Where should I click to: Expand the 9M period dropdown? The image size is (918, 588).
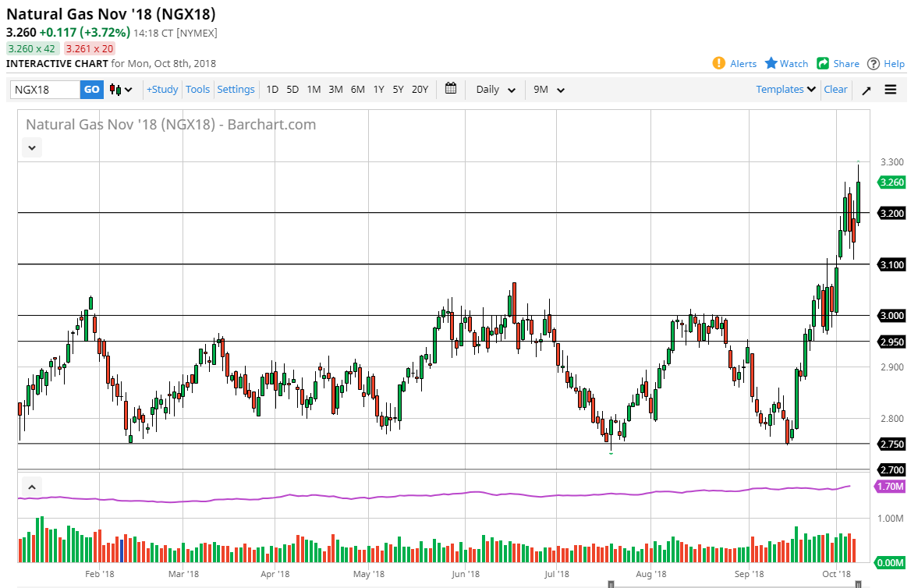coord(548,90)
